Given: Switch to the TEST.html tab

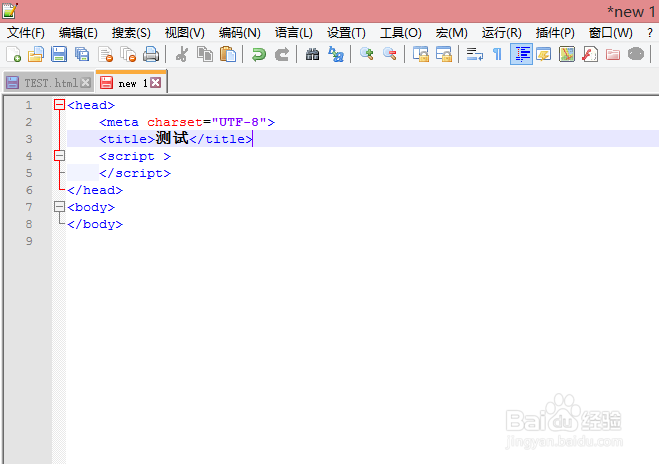Looking at the screenshot, I should click(x=50, y=83).
